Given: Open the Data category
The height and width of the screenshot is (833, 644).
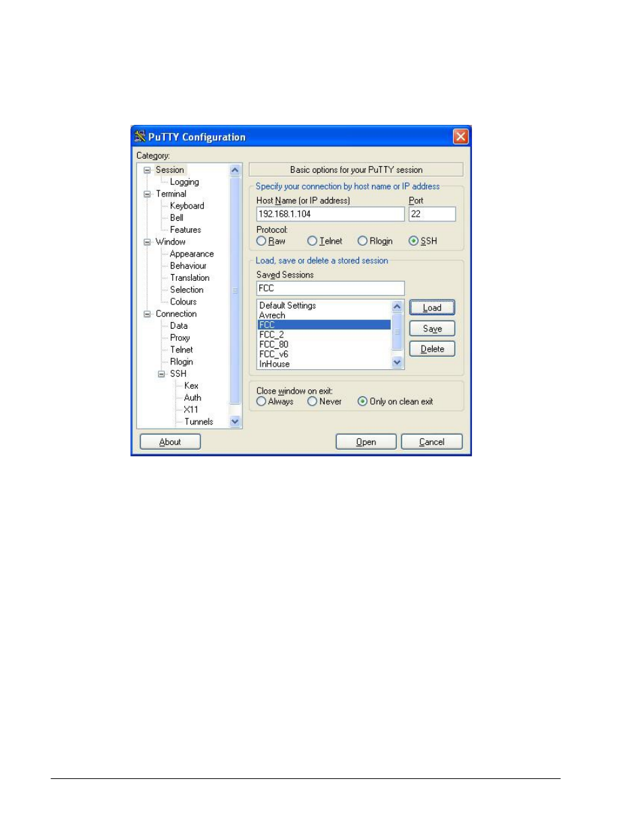Looking at the screenshot, I should [179, 326].
